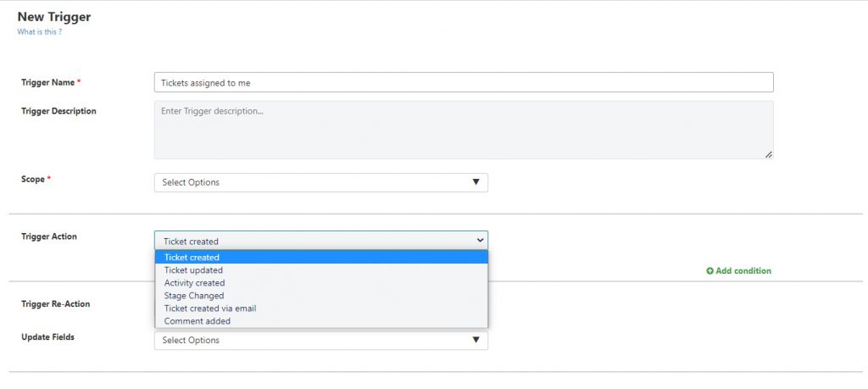Open the What is this? help link
The width and height of the screenshot is (868, 389).
pyautogui.click(x=39, y=32)
